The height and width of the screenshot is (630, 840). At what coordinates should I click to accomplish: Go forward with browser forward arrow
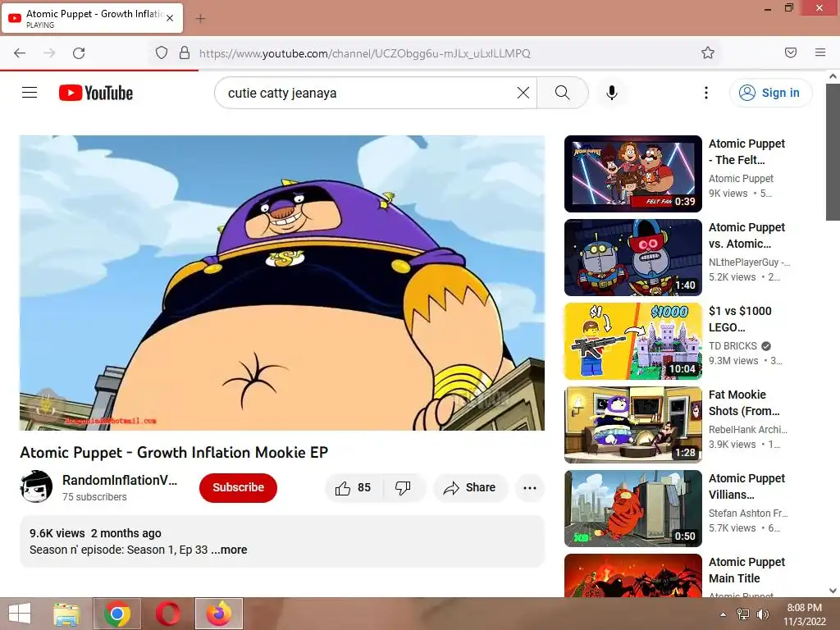pos(49,53)
